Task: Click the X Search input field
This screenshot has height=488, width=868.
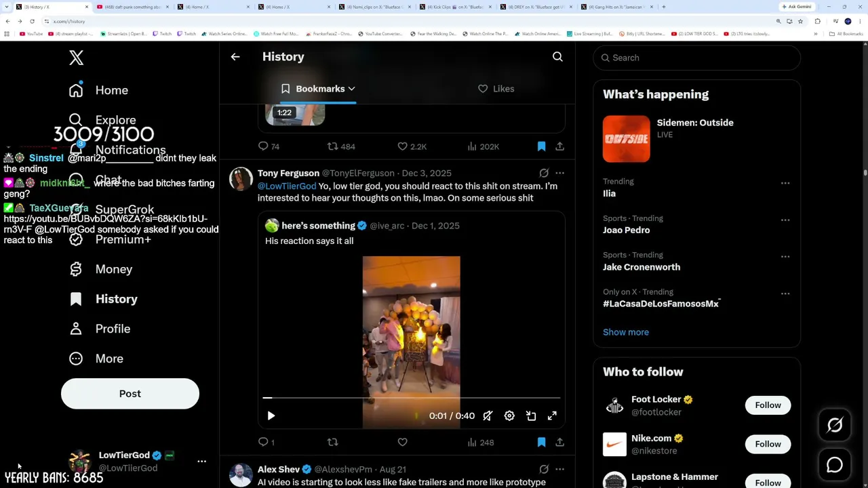Action: (x=697, y=58)
